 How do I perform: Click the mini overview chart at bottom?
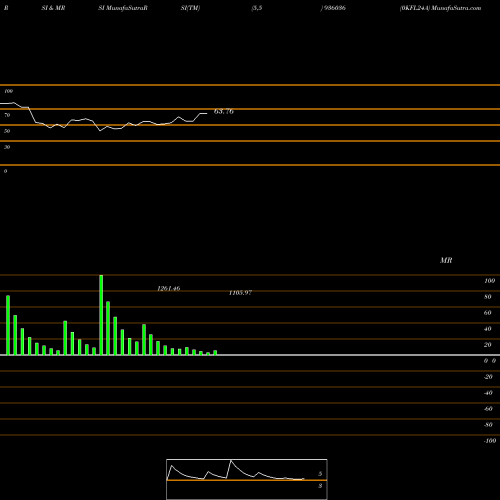pos(247,479)
